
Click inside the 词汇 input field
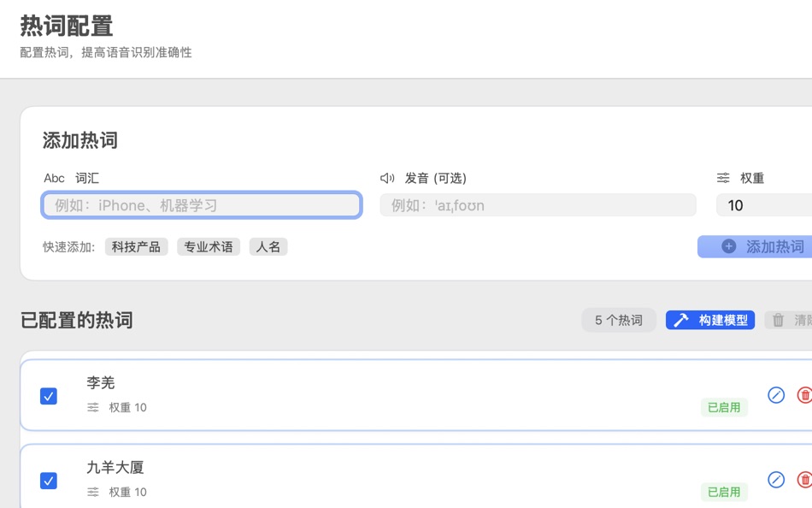[x=200, y=205]
